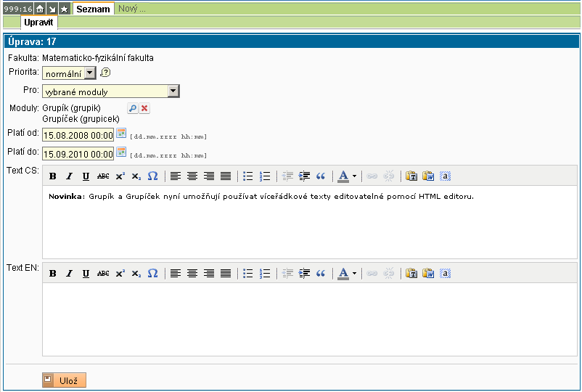This screenshot has width=582, height=392.
Task: Insert numbered list in Text CS toolbar
Action: point(265,176)
